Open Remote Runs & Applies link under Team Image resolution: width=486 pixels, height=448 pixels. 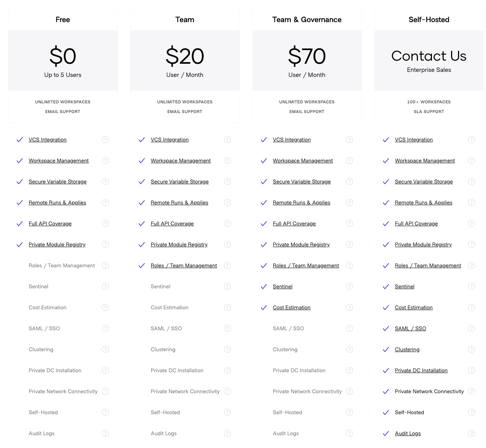click(x=179, y=202)
